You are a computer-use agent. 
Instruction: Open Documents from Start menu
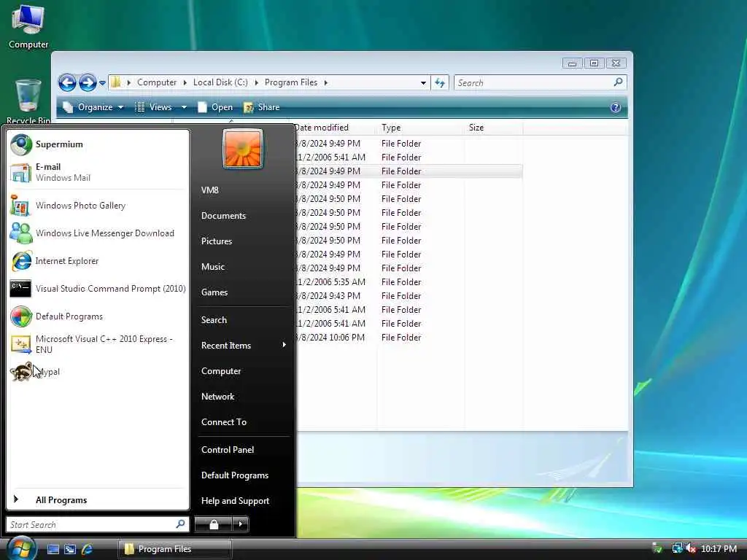click(244, 216)
